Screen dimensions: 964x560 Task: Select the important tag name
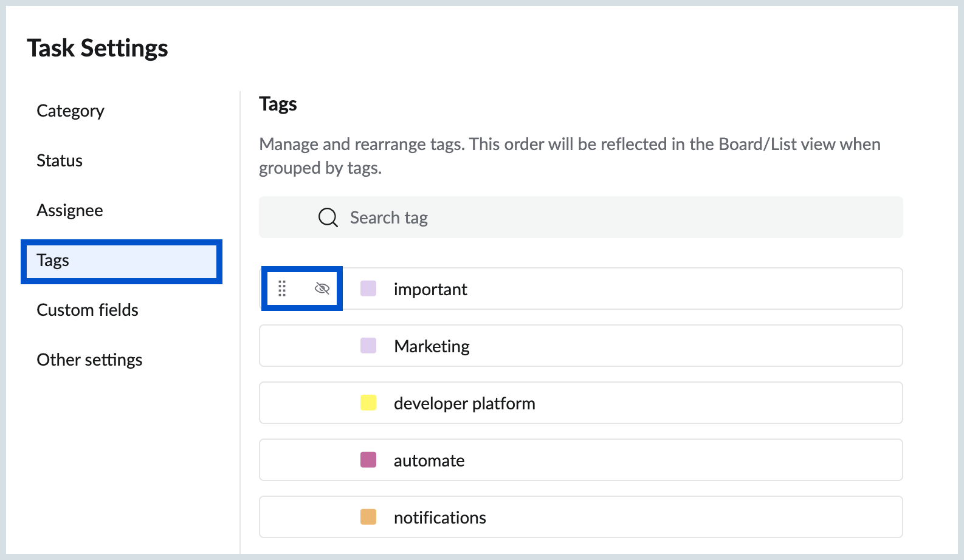click(430, 289)
